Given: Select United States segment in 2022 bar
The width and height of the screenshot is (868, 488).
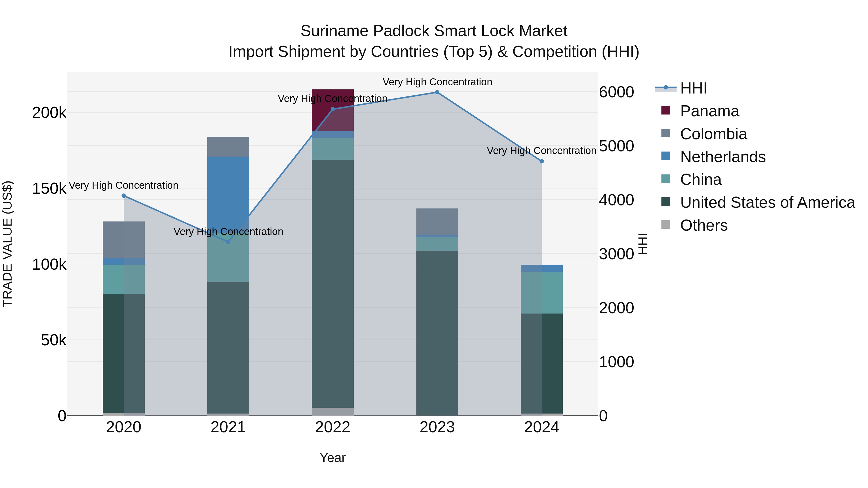Looking at the screenshot, I should coord(332,284).
